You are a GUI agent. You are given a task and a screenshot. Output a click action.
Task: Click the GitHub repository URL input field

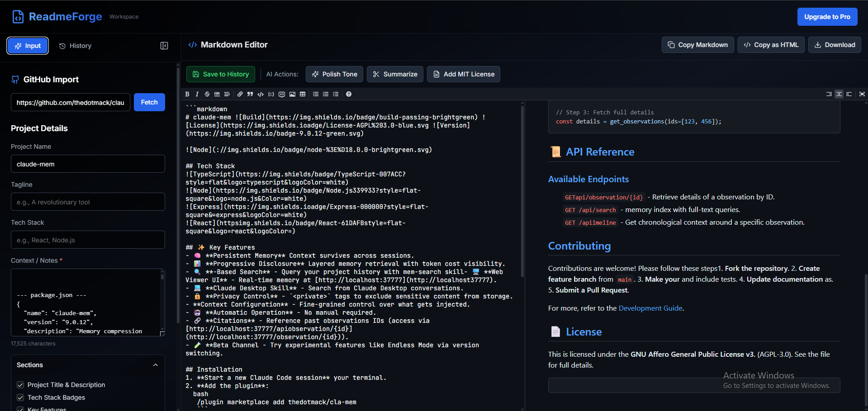click(x=70, y=102)
